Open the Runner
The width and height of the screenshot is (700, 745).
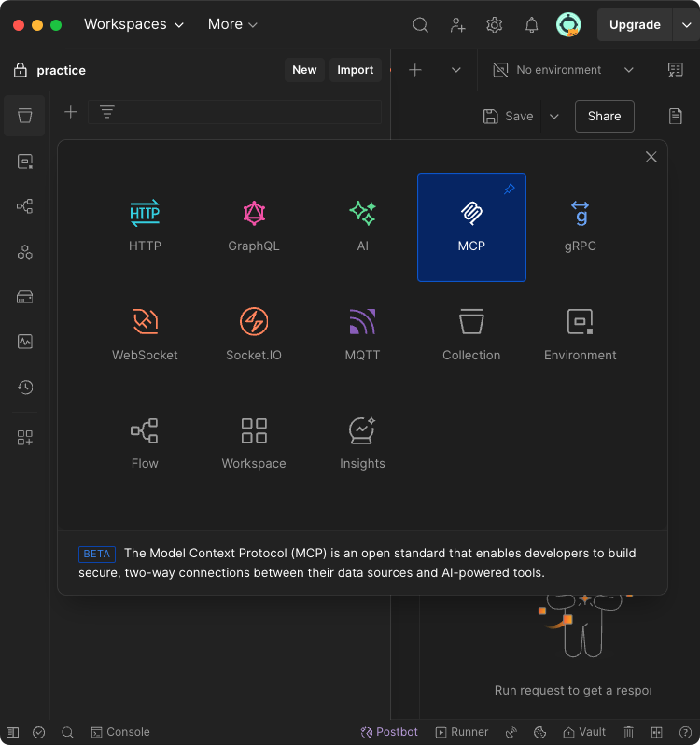[462, 732]
